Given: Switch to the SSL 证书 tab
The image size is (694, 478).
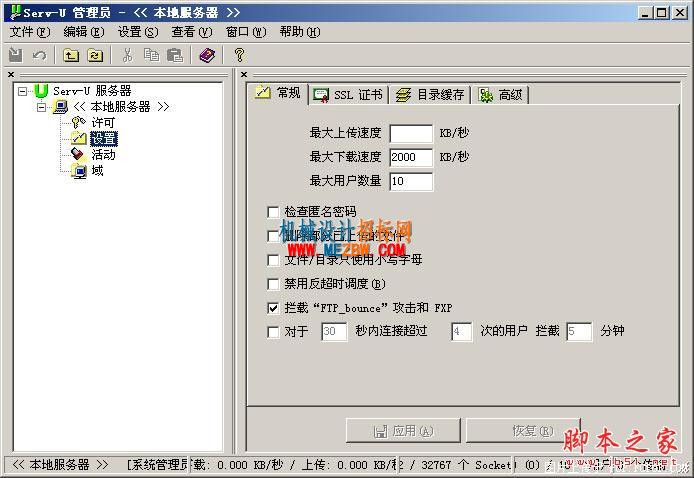Looking at the screenshot, I should tap(349, 95).
